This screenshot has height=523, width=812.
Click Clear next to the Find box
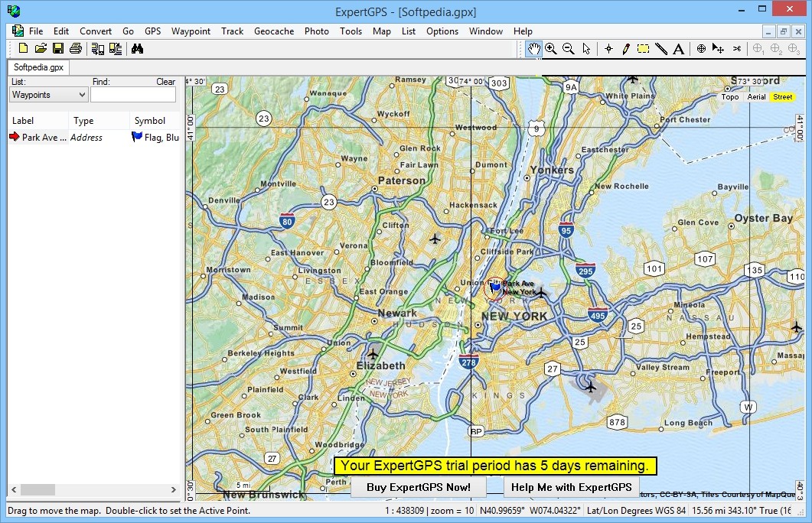166,82
